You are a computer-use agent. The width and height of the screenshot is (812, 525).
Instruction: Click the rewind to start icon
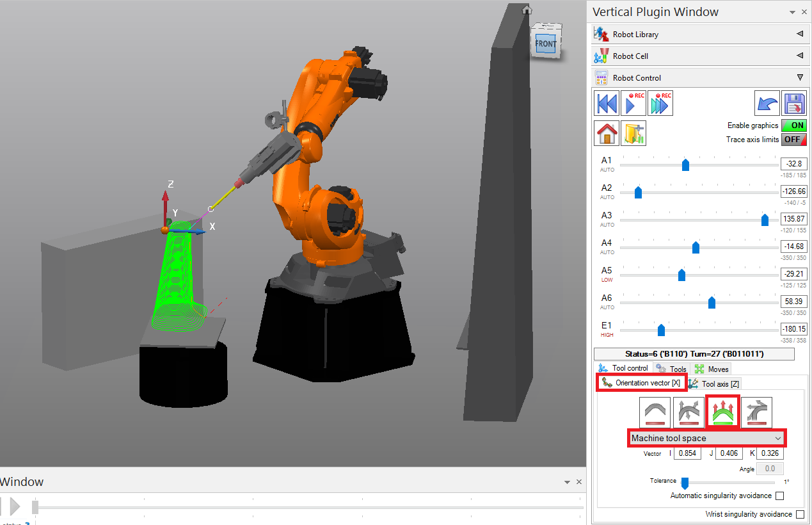pyautogui.click(x=606, y=102)
